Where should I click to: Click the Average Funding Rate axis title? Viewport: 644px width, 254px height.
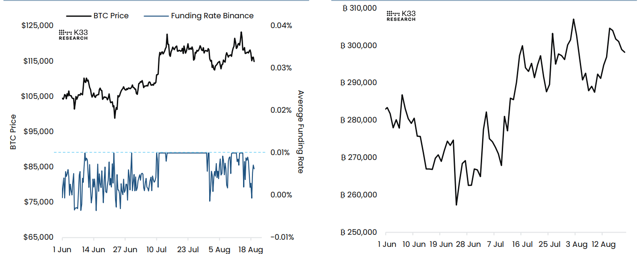(301, 131)
